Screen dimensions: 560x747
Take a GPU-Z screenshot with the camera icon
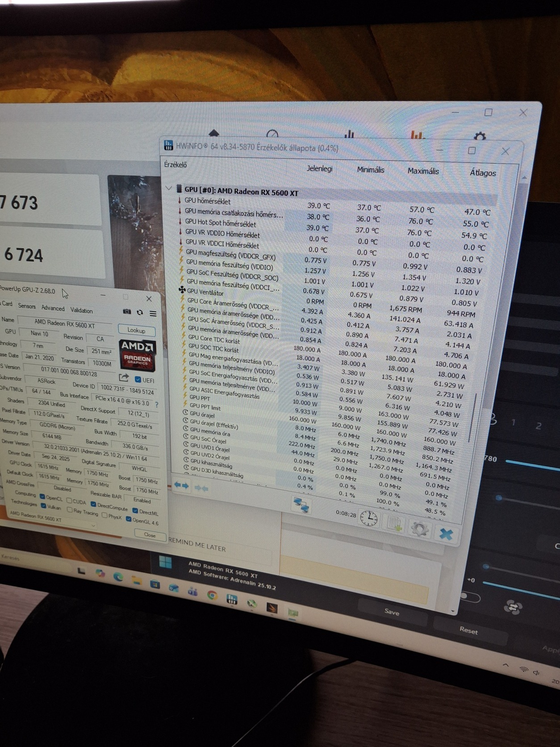click(127, 311)
